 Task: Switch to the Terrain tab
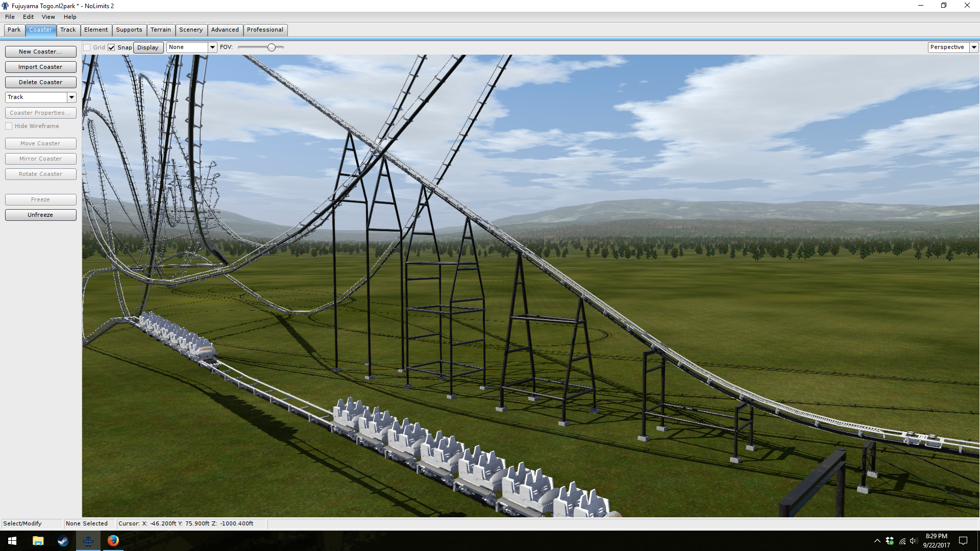(160, 30)
